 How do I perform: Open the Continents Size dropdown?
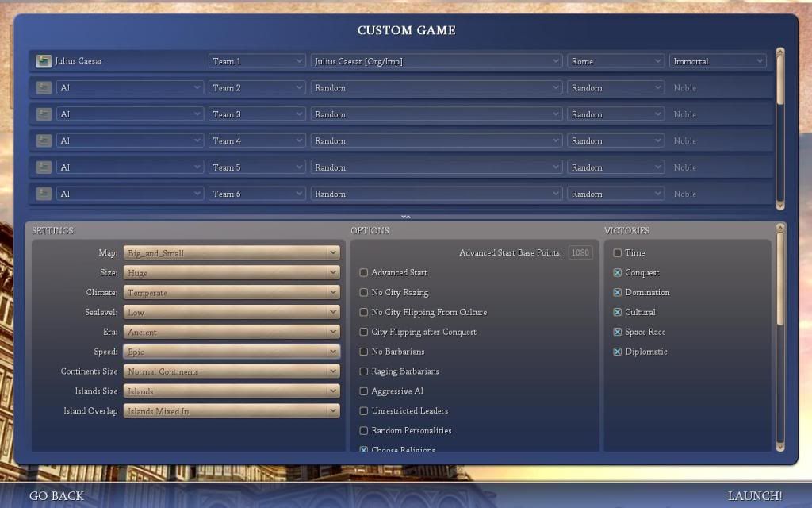tap(232, 371)
